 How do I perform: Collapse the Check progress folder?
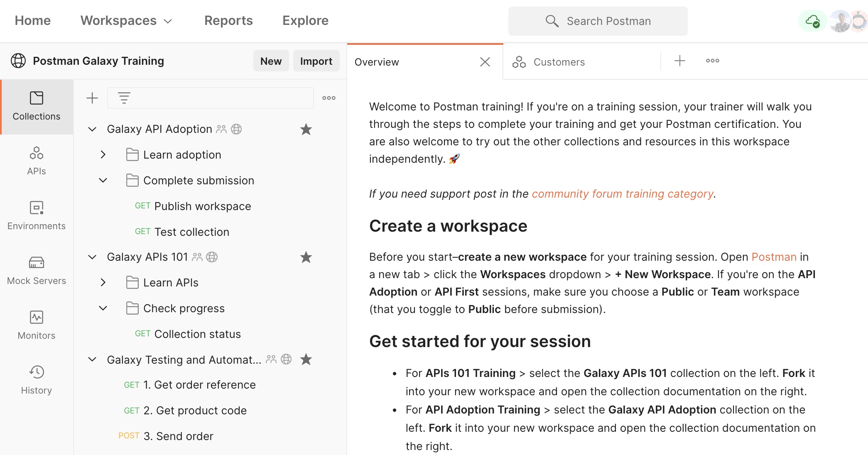click(103, 308)
